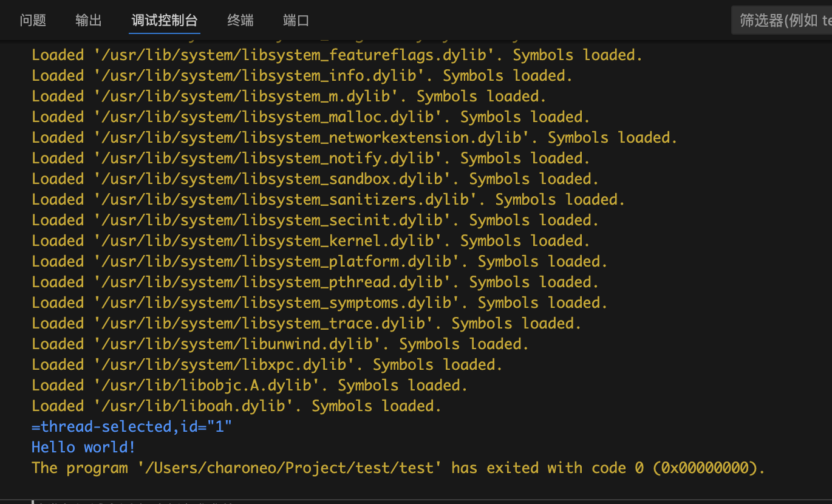Viewport: 832px width, 504px height.
Task: Click the libsystem_malloc.dylib loaded line
Action: pyautogui.click(x=310, y=117)
